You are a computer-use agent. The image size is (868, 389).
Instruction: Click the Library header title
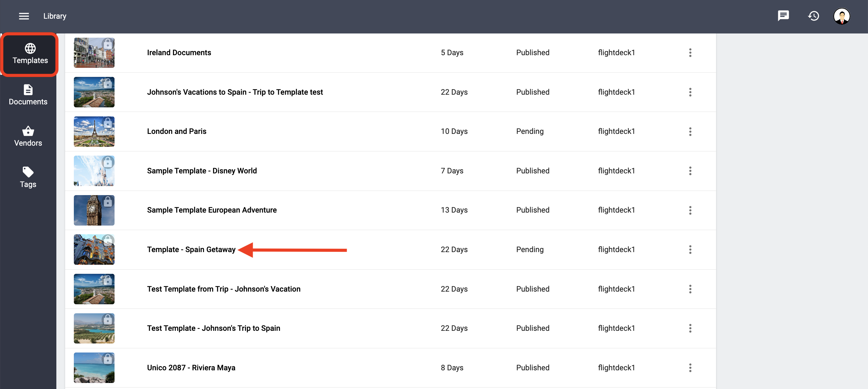(55, 16)
